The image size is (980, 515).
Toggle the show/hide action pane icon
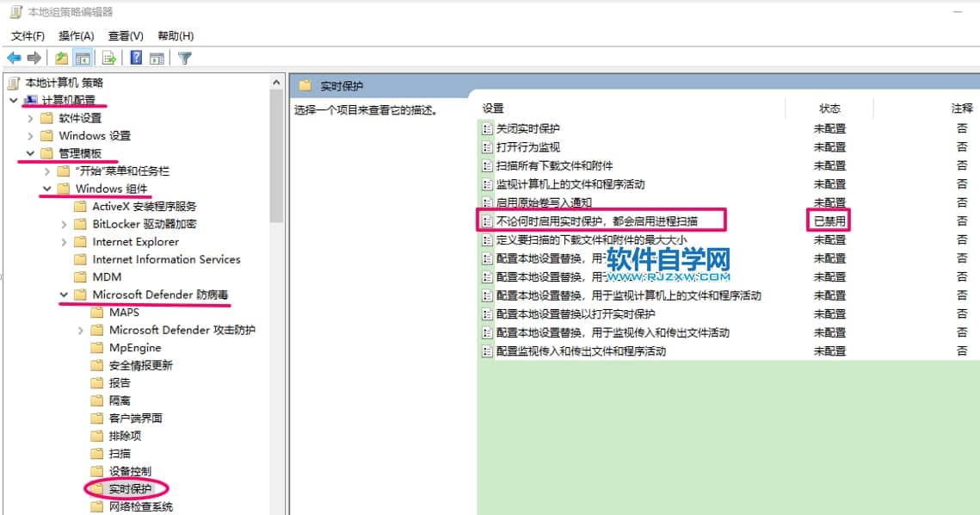pos(157,58)
